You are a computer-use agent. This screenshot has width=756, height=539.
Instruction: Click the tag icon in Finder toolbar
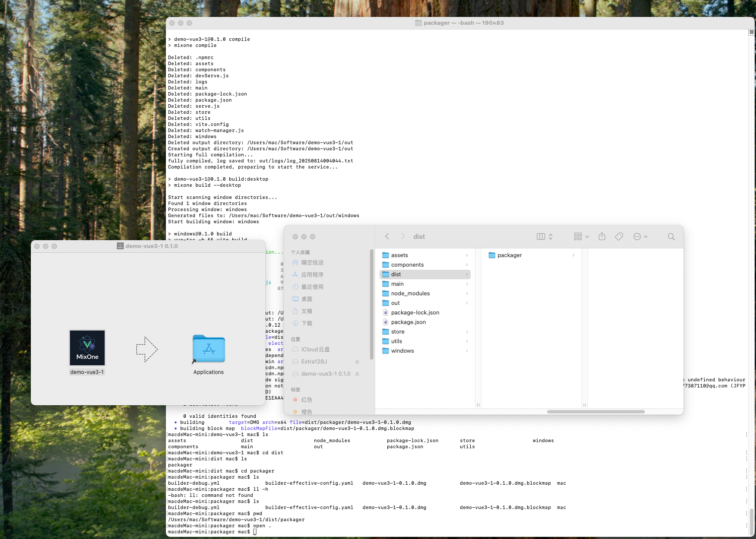619,236
